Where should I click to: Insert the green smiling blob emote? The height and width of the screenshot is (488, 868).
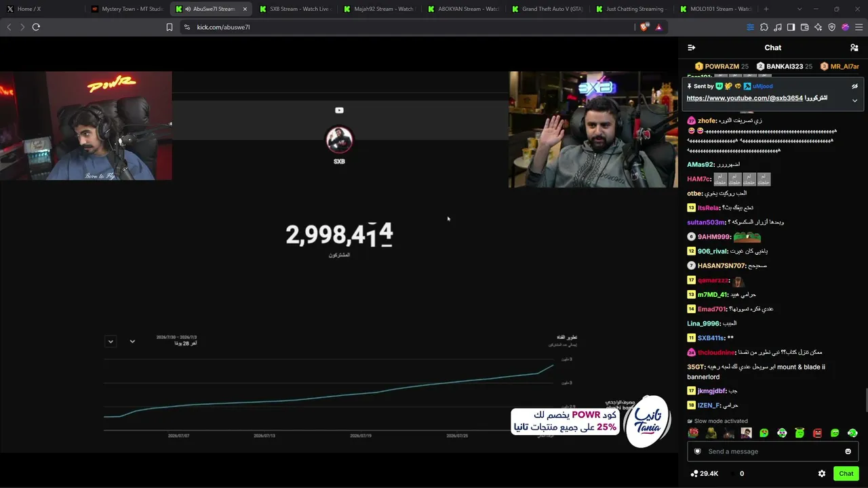point(835,433)
